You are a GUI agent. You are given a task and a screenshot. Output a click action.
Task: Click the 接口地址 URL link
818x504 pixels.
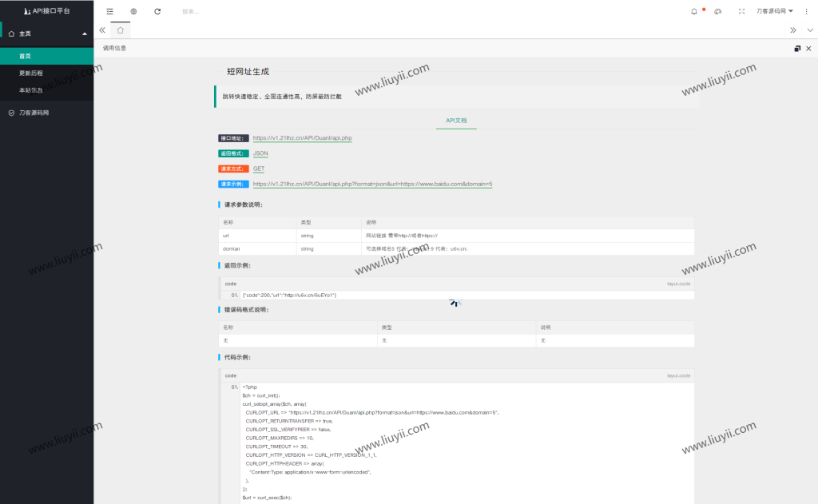click(302, 138)
